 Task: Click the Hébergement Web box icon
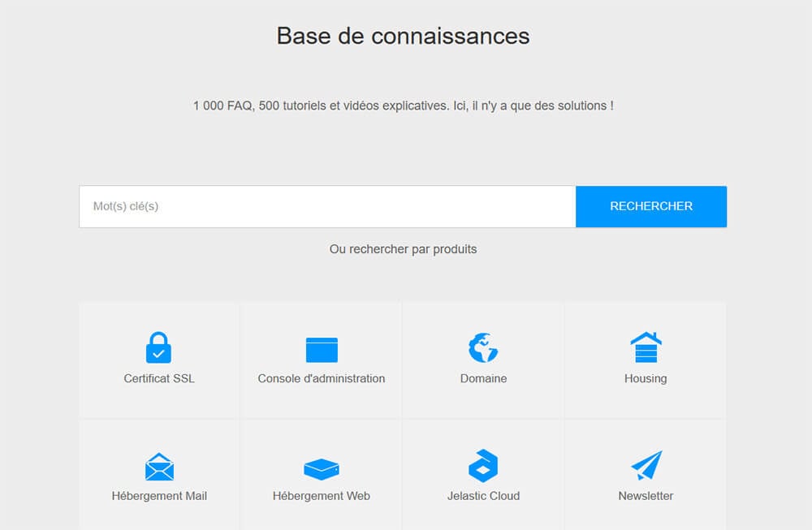321,463
